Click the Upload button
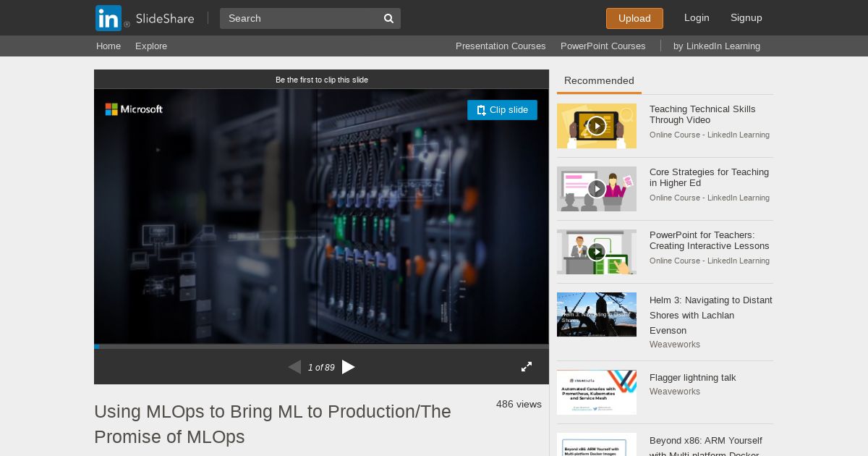The width and height of the screenshot is (868, 456). [x=634, y=18]
